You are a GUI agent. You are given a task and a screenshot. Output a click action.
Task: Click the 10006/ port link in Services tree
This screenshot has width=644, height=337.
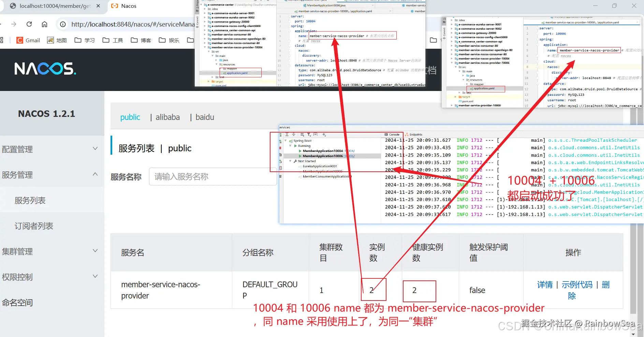[x=350, y=156]
